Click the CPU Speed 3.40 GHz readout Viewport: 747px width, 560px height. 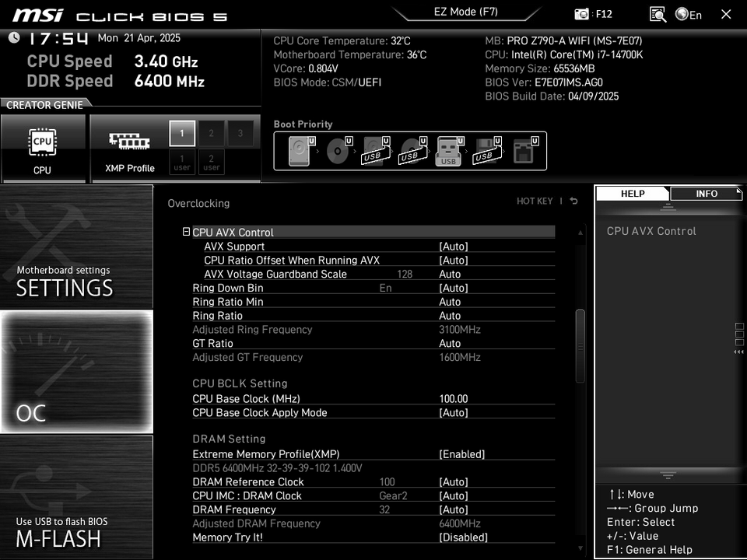click(112, 61)
